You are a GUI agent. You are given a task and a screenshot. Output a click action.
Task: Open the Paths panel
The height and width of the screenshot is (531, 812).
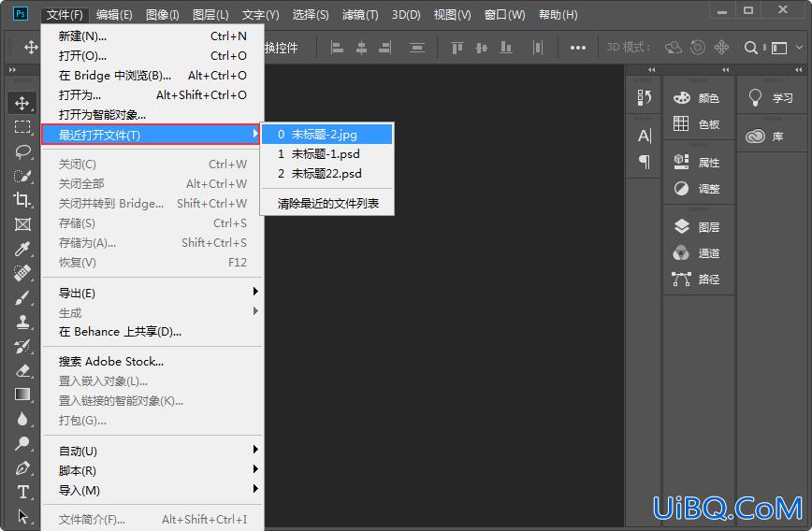coord(697,280)
